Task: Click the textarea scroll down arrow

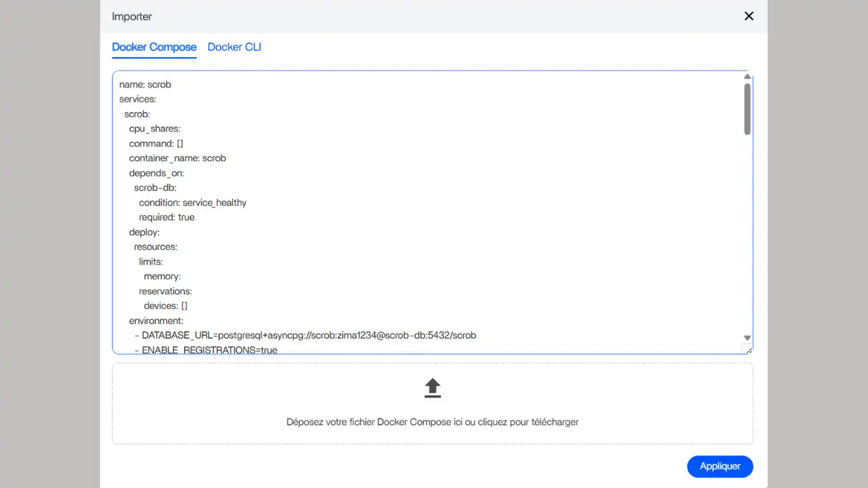Action: coord(747,338)
